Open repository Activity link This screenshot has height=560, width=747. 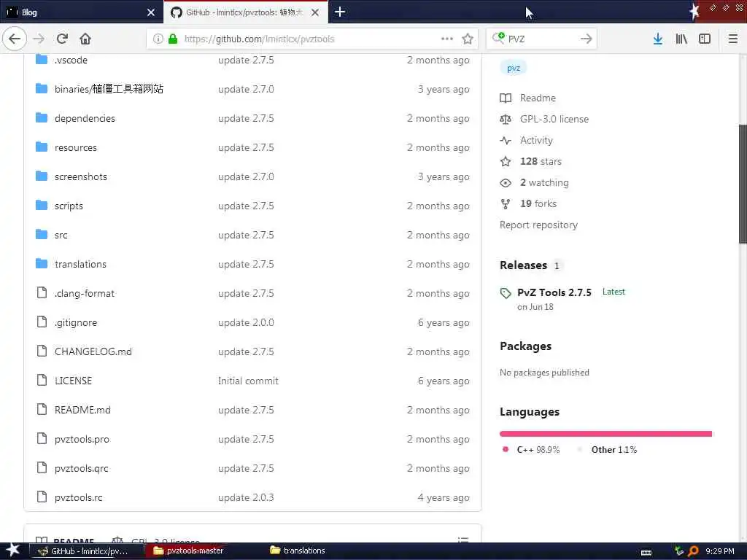click(x=527, y=140)
